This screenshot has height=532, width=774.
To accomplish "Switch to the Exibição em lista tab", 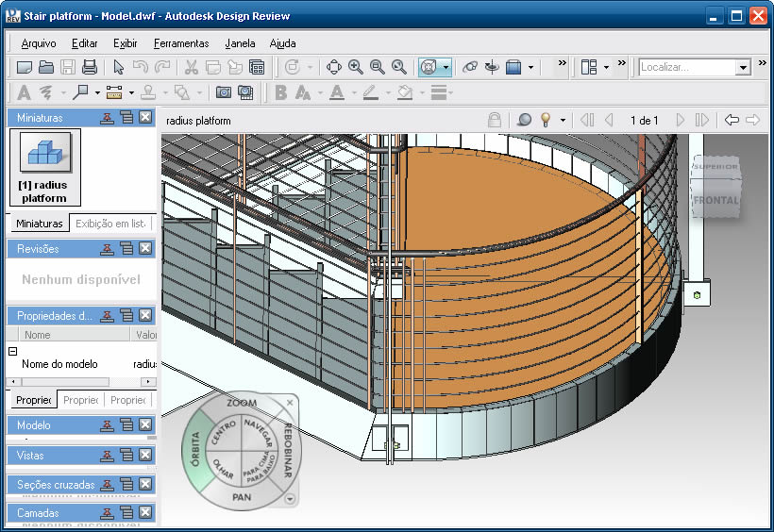I will point(111,224).
